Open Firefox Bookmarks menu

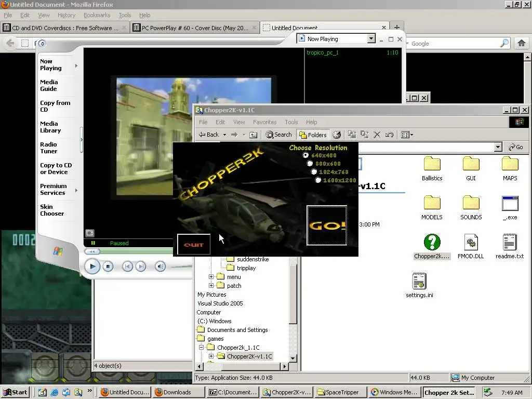[x=97, y=15]
